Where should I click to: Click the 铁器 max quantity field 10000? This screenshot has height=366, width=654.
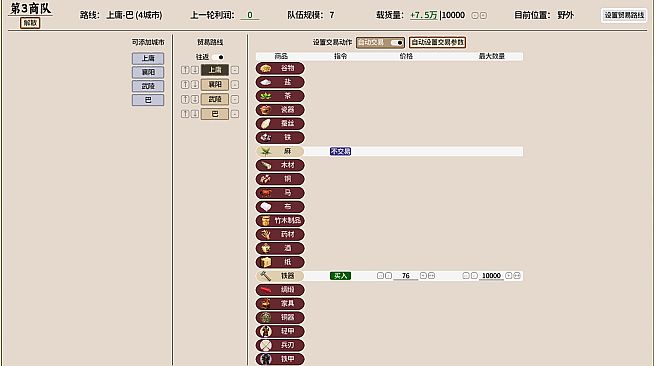click(491, 276)
